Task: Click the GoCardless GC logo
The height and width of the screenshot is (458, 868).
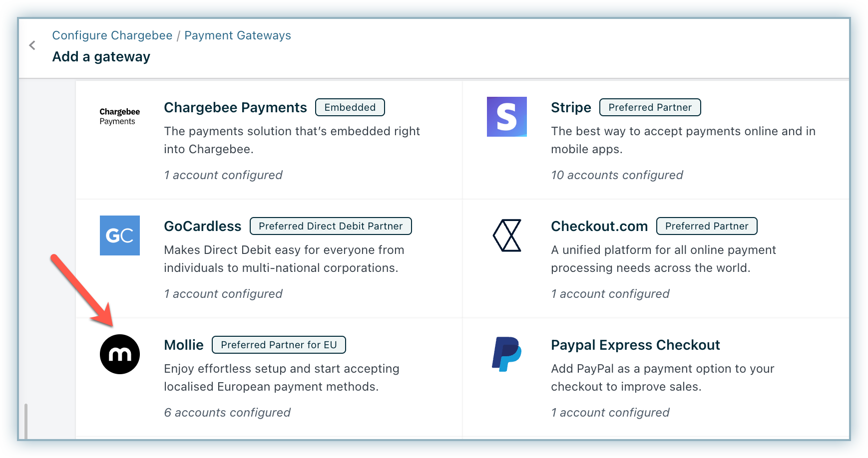Action: [x=120, y=235]
